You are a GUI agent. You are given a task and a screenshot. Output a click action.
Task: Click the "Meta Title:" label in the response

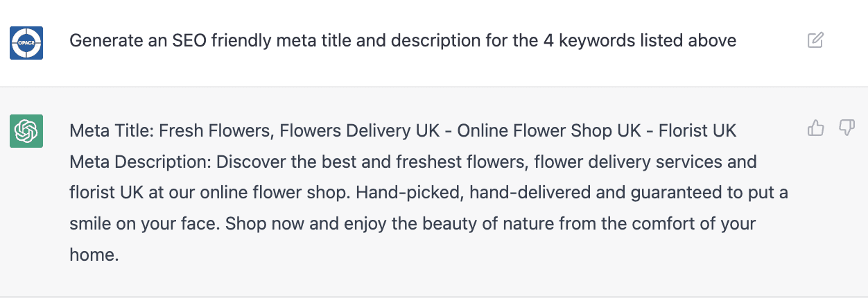point(111,130)
